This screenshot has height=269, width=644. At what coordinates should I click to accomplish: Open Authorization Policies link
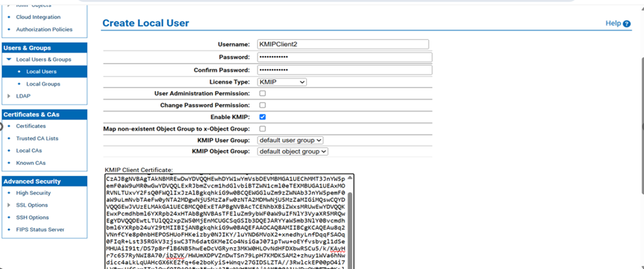[x=45, y=29]
